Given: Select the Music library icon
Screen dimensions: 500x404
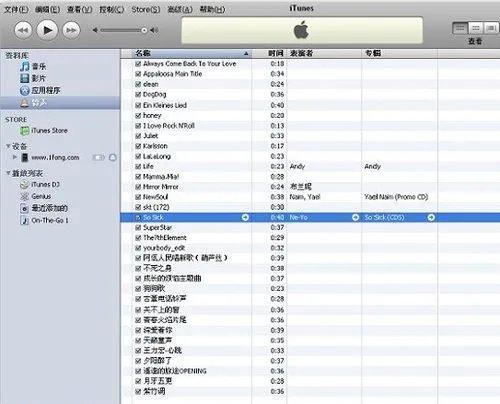Looking at the screenshot, I should 25,67.
